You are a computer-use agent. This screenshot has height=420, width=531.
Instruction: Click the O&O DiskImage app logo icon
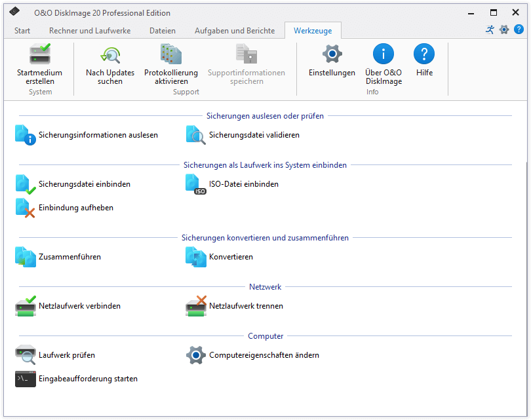click(14, 12)
